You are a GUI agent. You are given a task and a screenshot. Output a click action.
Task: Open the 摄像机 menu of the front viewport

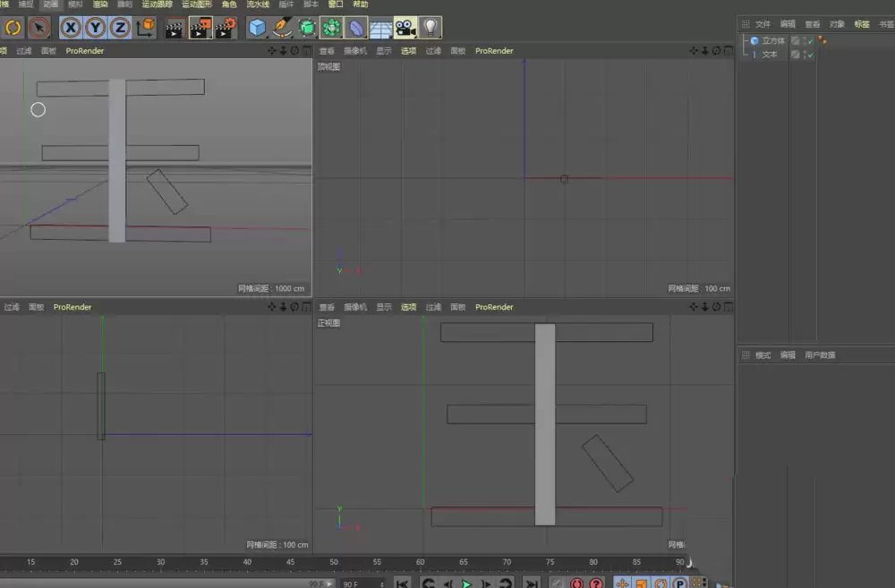[x=354, y=307]
